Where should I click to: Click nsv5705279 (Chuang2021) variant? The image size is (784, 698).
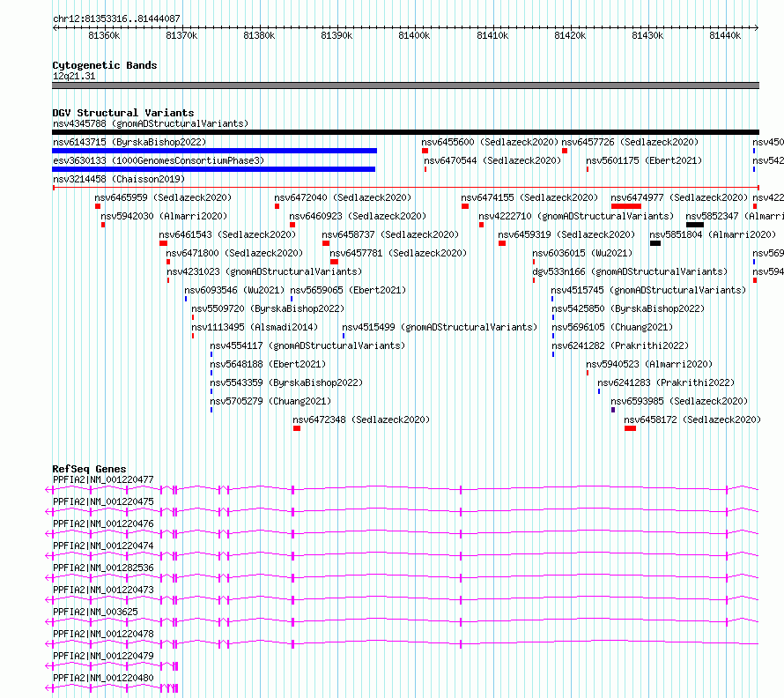[x=270, y=401]
